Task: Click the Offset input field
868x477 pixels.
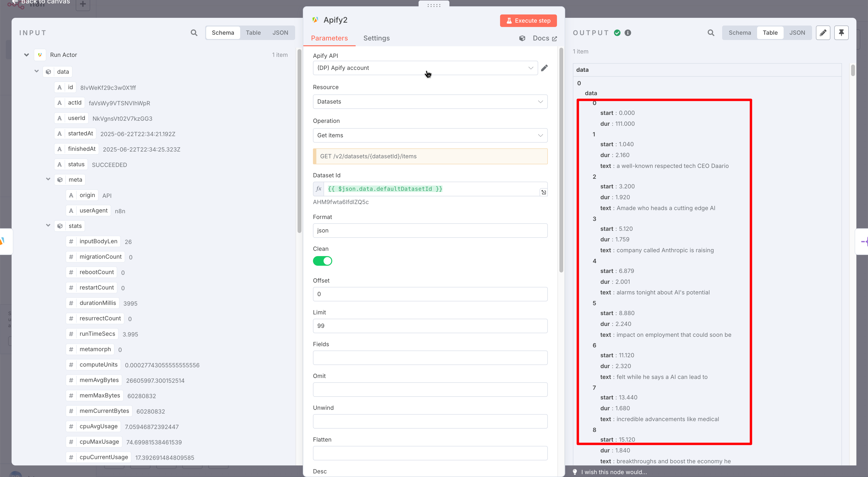Action: coord(430,294)
